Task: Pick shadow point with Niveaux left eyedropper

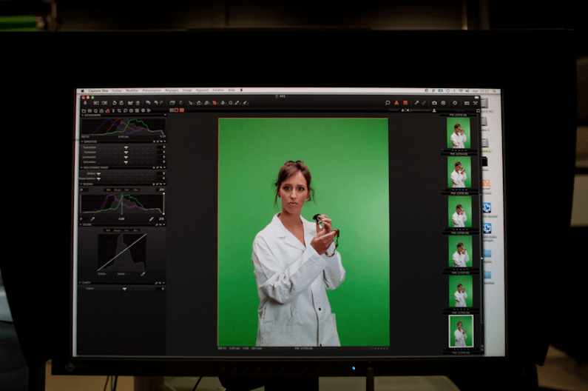Action: click(x=92, y=218)
